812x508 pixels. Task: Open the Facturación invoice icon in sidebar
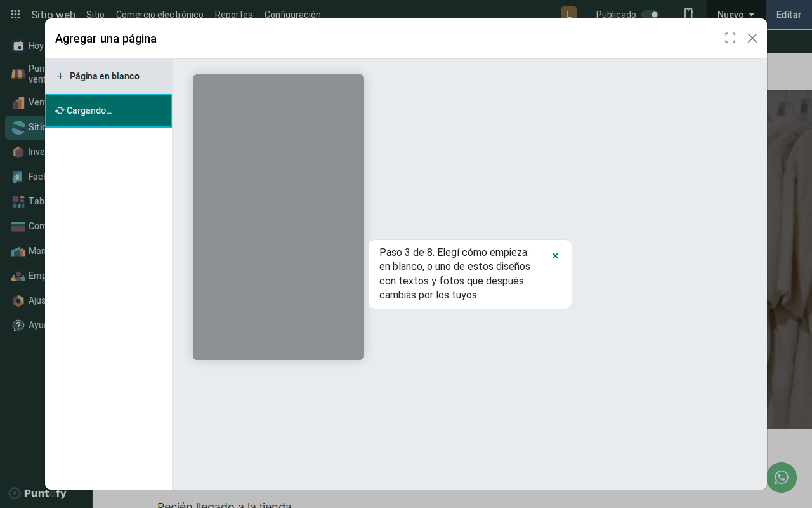click(x=18, y=177)
